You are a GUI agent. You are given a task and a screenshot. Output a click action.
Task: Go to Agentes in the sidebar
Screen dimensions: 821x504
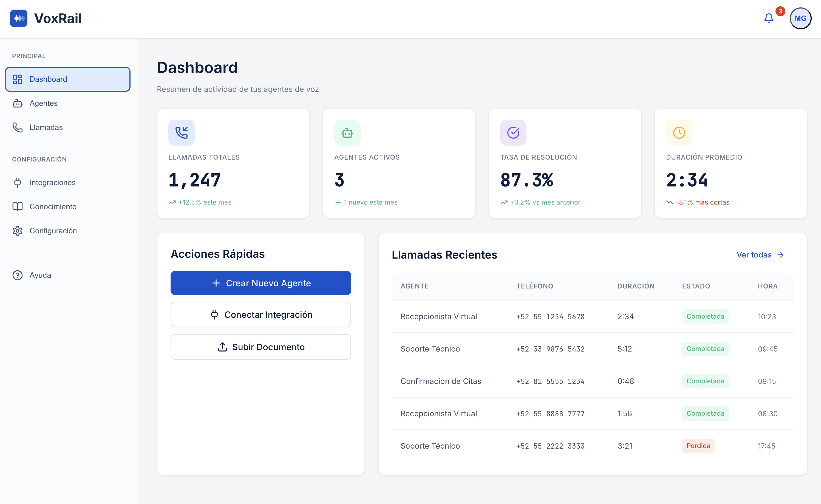tap(43, 103)
